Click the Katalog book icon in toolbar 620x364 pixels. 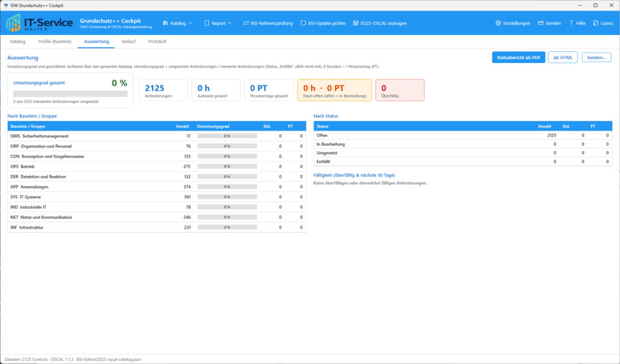pyautogui.click(x=165, y=24)
